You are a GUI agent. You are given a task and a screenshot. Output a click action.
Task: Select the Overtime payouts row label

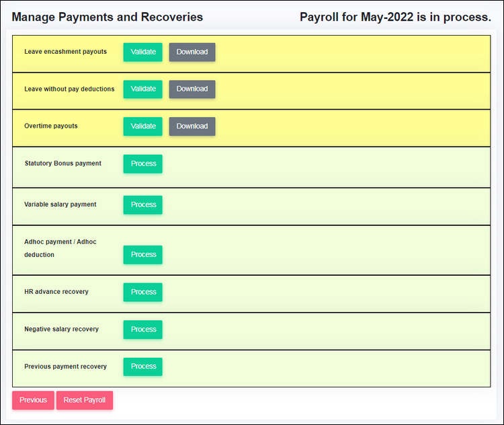(51, 126)
